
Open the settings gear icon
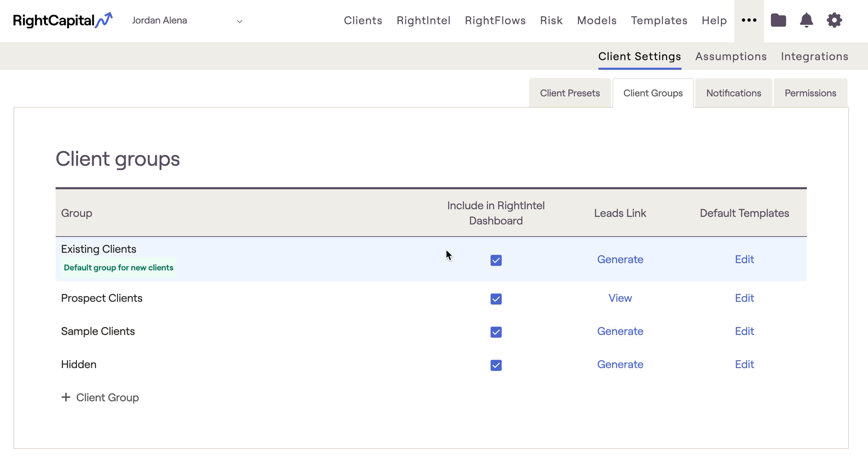(834, 20)
